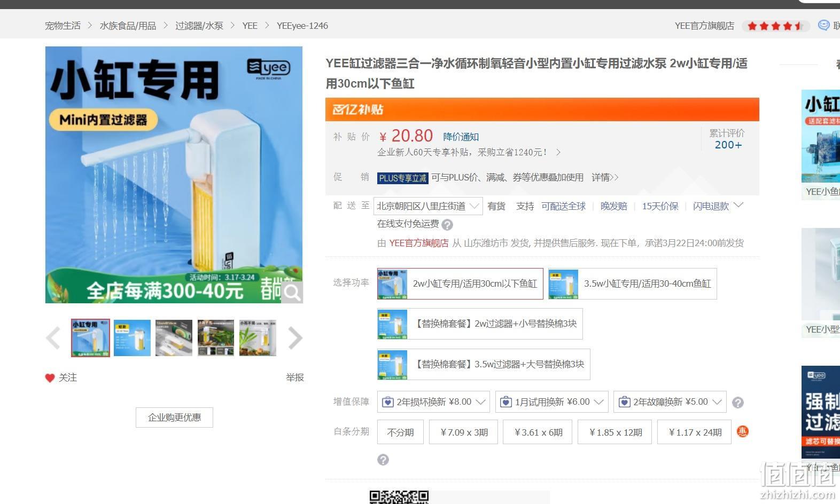Click the question mark beside 在线支付免运费
The height and width of the screenshot is (504, 840).
point(447,225)
